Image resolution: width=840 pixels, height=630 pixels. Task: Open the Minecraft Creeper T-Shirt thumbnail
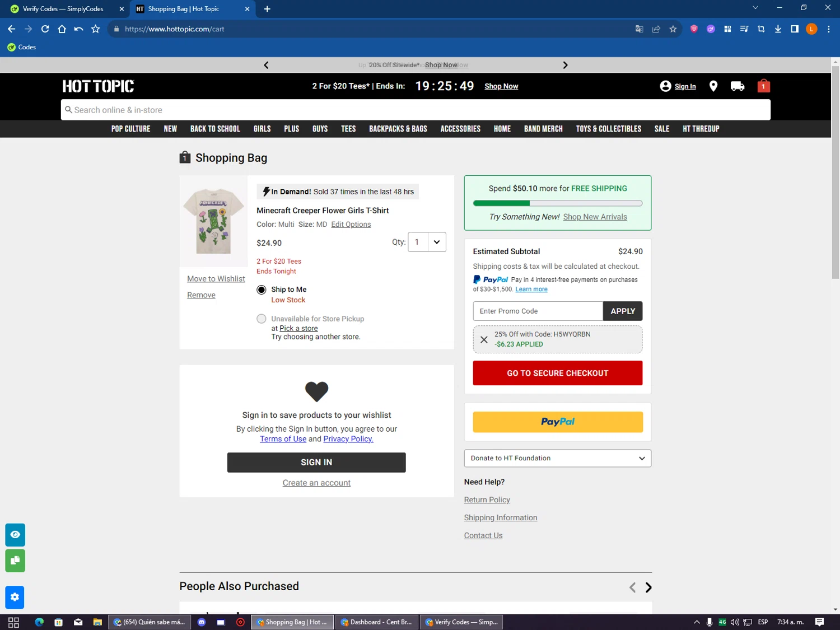(213, 221)
